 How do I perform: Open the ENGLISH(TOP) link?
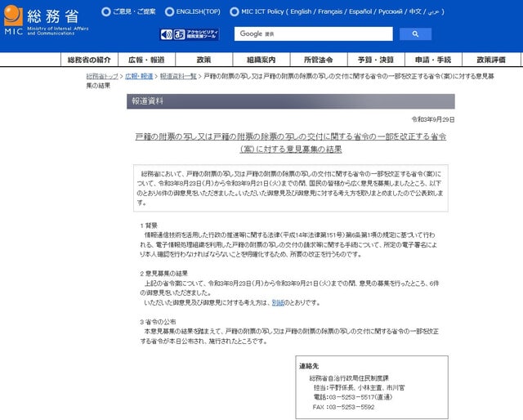[198, 11]
